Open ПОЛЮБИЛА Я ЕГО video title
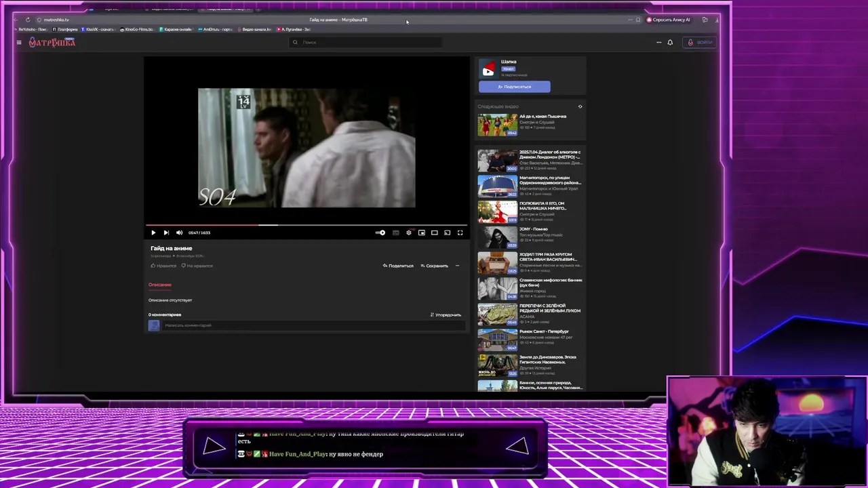This screenshot has height=488, width=868. click(x=542, y=206)
